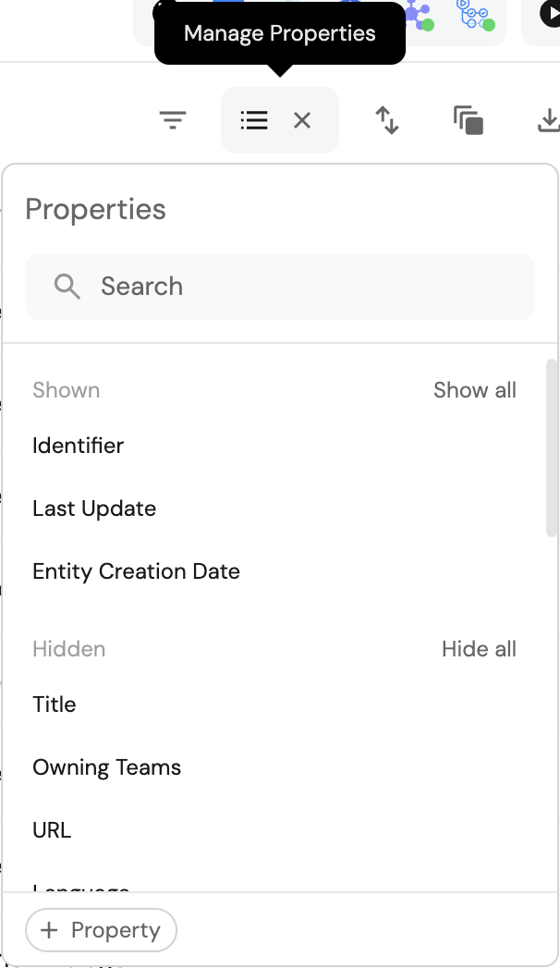560x968 pixels.
Task: Click the Manage Properties list icon
Action: coord(254,120)
